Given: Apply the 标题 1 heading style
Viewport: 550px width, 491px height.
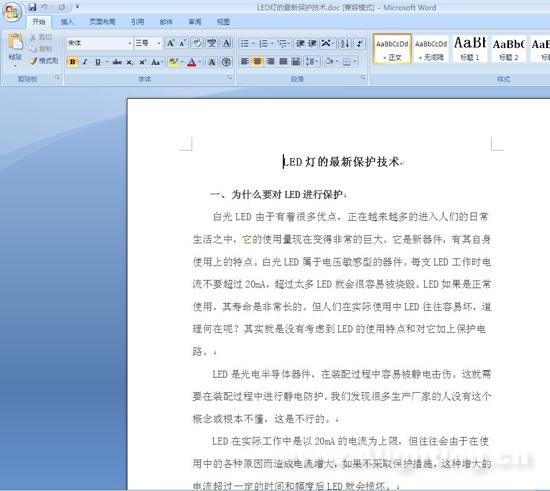Looking at the screenshot, I should pyautogui.click(x=470, y=48).
